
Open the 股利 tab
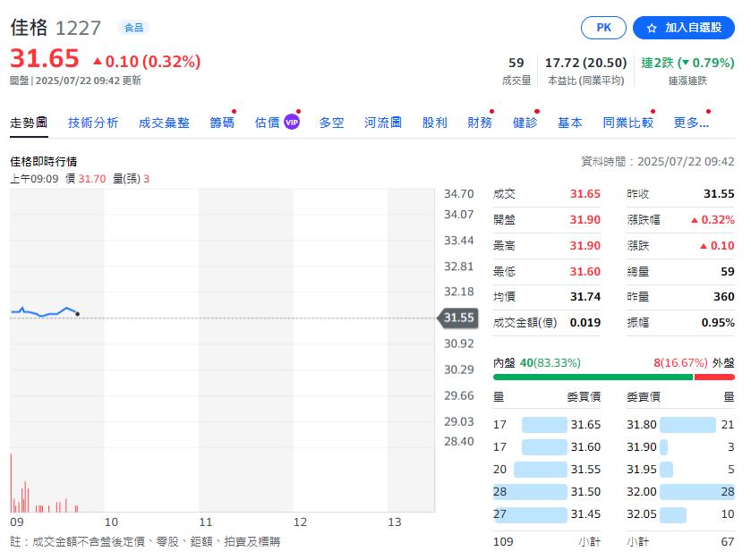click(434, 123)
